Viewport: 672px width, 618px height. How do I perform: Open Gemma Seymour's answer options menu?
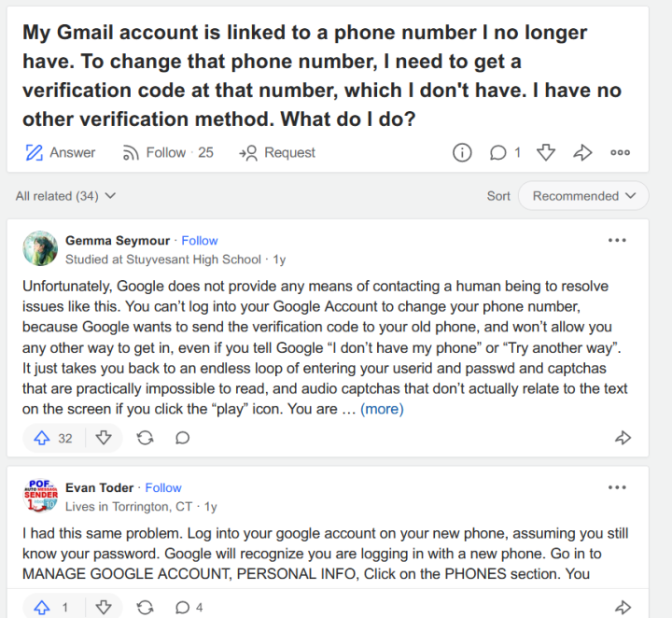tap(617, 241)
